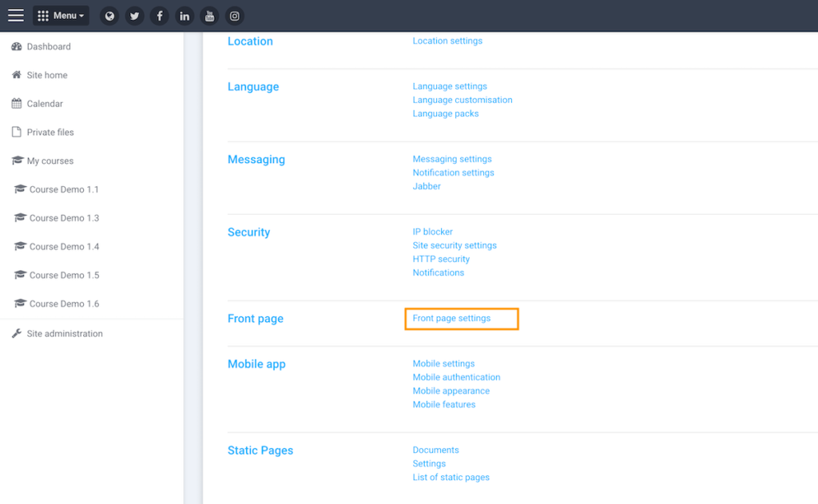Open Mobile authentication settings link
This screenshot has height=504, width=818.
point(456,377)
